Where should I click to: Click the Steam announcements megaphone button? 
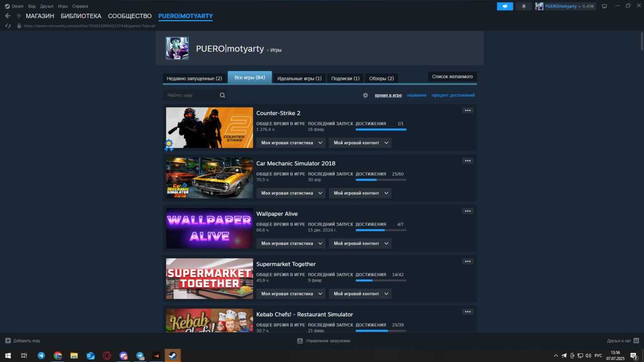click(505, 7)
